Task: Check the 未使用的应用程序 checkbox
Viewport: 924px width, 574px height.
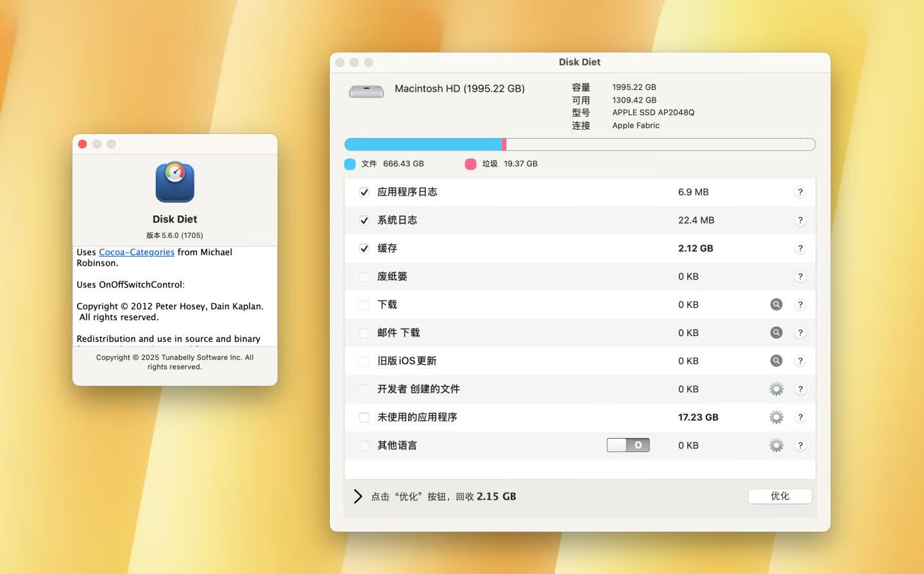Action: point(364,418)
